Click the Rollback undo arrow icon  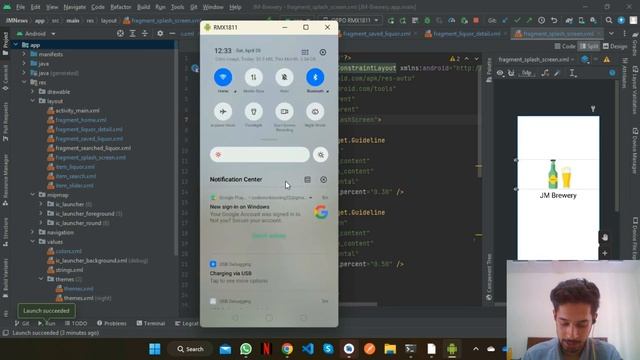(554, 20)
